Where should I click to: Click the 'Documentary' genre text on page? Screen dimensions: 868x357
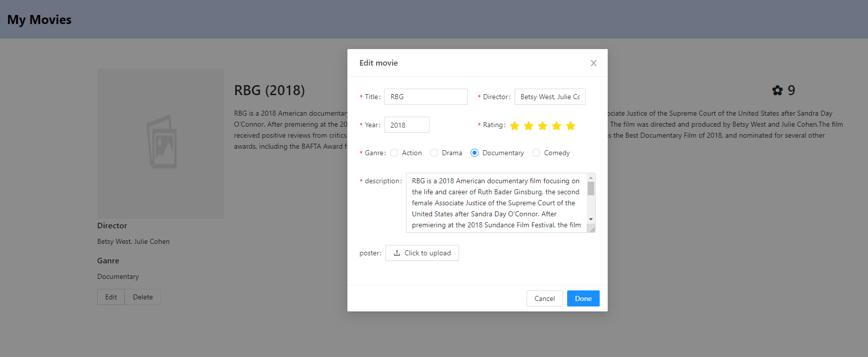(x=118, y=276)
